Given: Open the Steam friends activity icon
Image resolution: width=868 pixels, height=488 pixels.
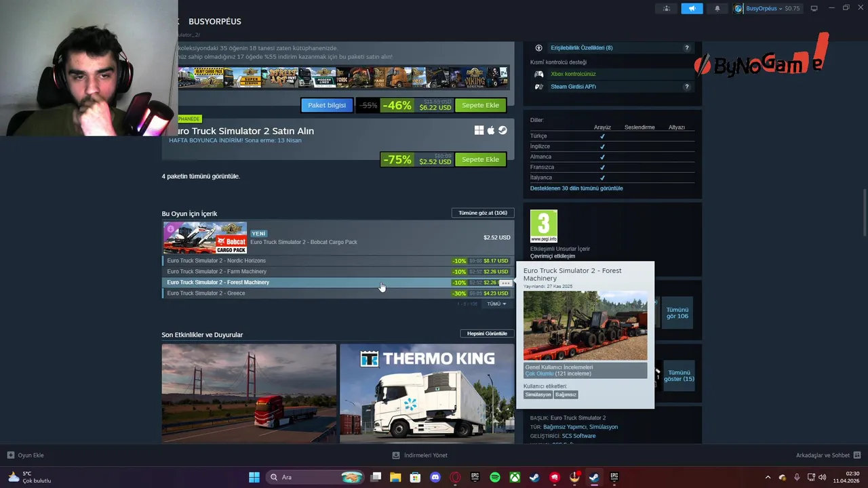Looking at the screenshot, I should (x=667, y=8).
